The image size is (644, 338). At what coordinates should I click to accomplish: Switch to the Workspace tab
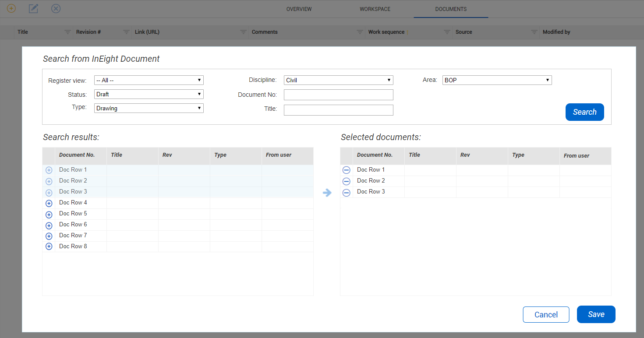point(375,9)
